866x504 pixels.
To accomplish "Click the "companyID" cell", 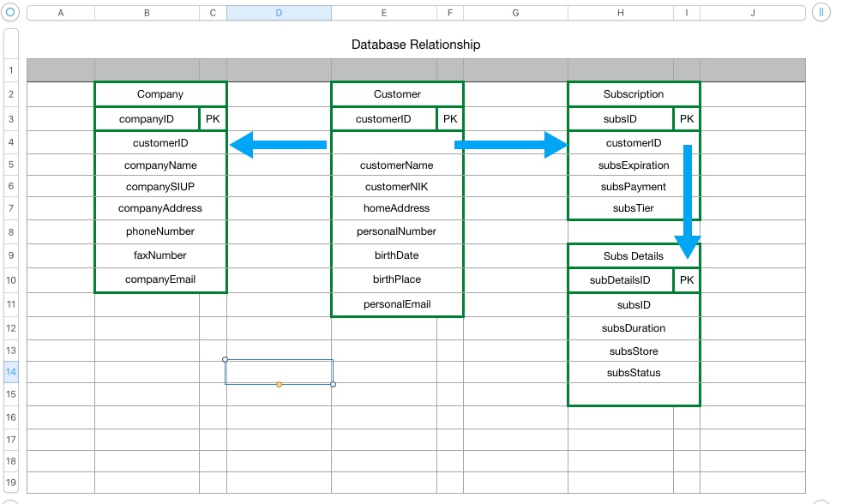I will (147, 118).
